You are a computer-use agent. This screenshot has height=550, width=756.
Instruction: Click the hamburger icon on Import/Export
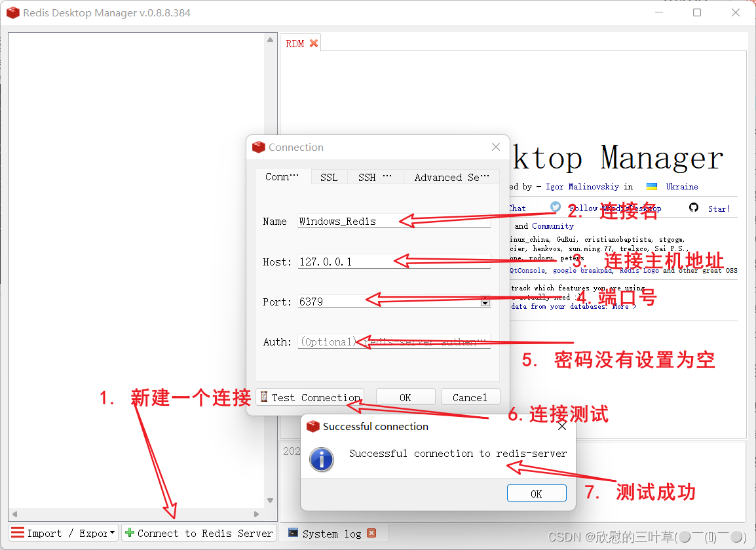tap(17, 533)
